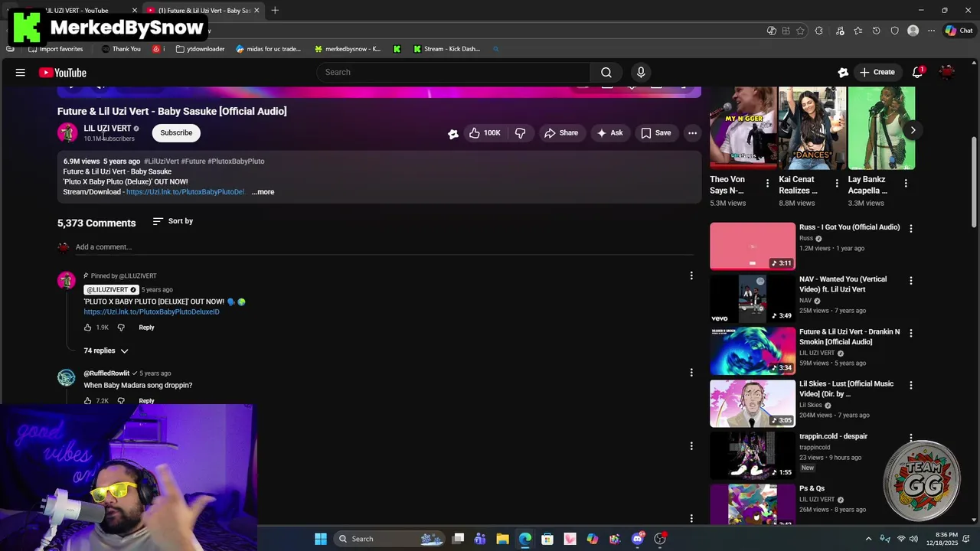
Task: Open options for Lay Bankz short
Action: (x=906, y=183)
